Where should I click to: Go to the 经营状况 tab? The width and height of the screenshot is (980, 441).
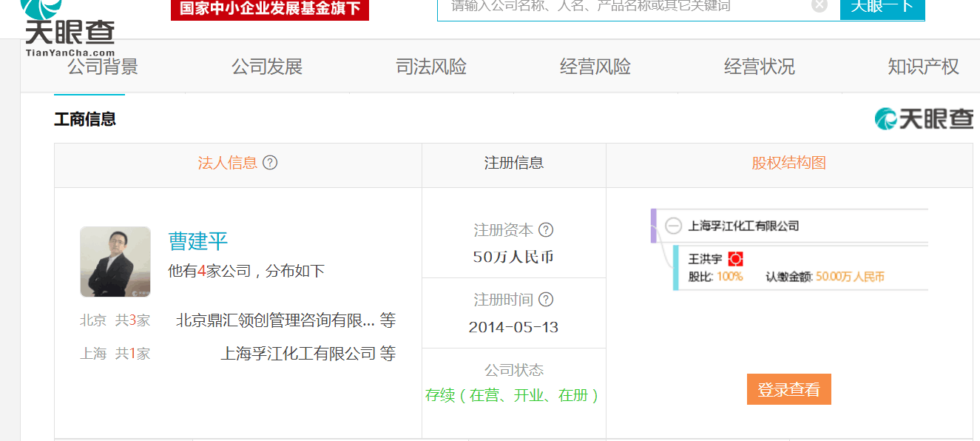pos(759,67)
